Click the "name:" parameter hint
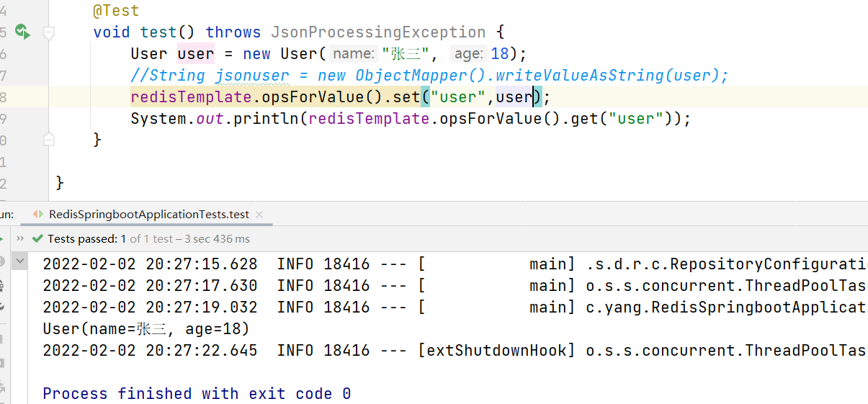 point(354,54)
